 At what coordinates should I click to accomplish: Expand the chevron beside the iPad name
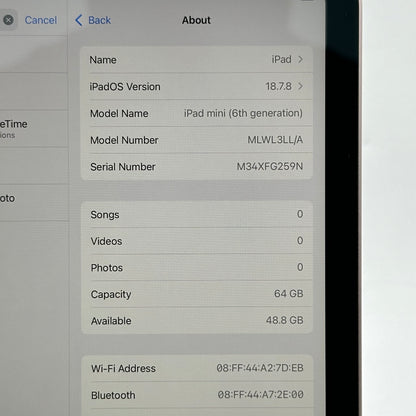pos(300,59)
